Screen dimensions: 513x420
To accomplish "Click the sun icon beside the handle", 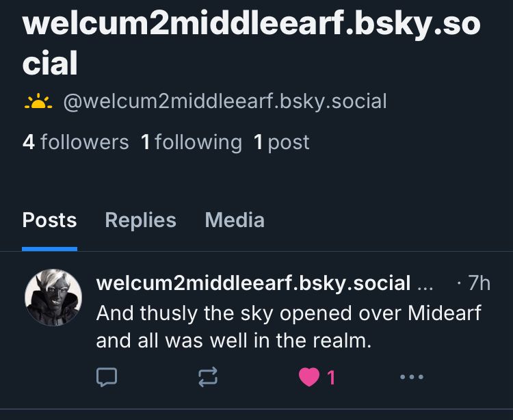I will tap(38, 101).
